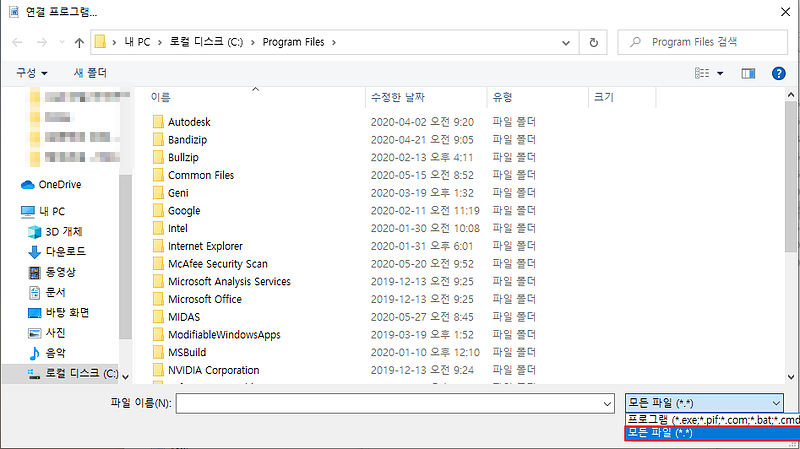This screenshot has width=800, height=449.
Task: Open the file name history dropdown arrow
Action: [607, 404]
